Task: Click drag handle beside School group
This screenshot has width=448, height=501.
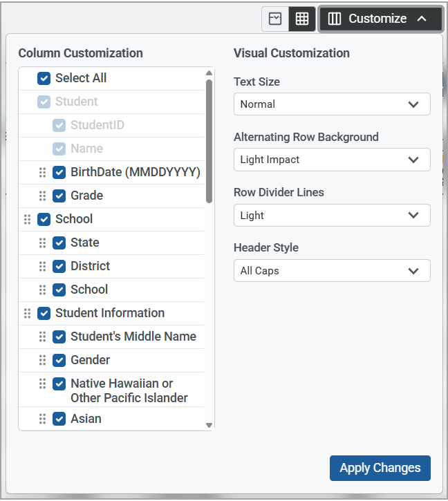Action: coord(27,219)
